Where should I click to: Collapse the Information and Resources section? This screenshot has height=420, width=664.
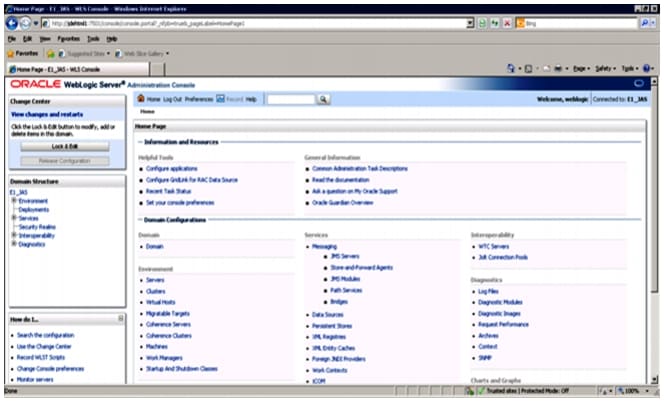(x=140, y=142)
